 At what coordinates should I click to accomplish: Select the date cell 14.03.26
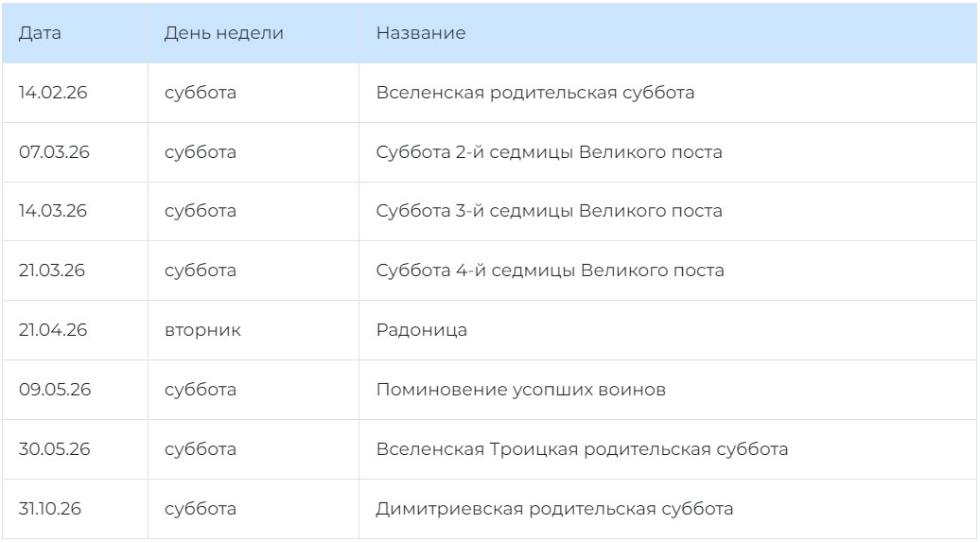point(53,211)
